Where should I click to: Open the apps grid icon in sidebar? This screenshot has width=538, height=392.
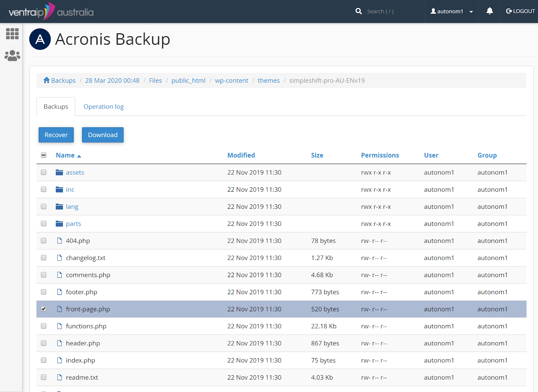tap(12, 34)
